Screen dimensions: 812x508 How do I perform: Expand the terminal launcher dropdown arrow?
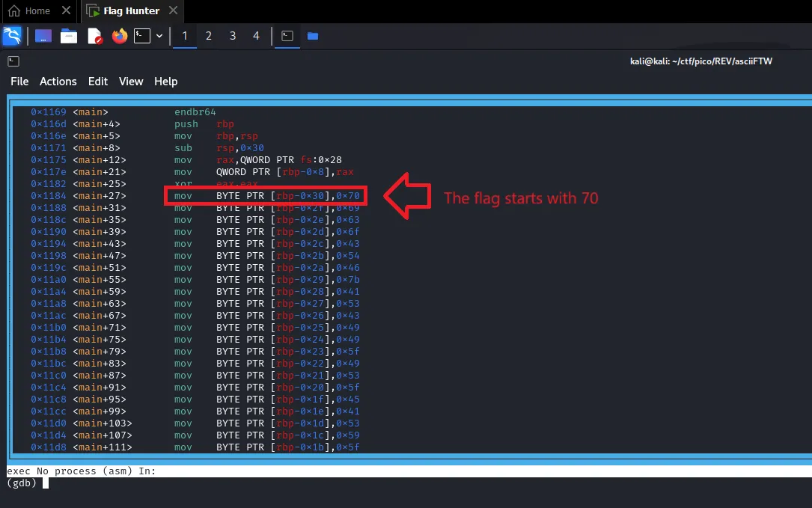[x=159, y=36]
